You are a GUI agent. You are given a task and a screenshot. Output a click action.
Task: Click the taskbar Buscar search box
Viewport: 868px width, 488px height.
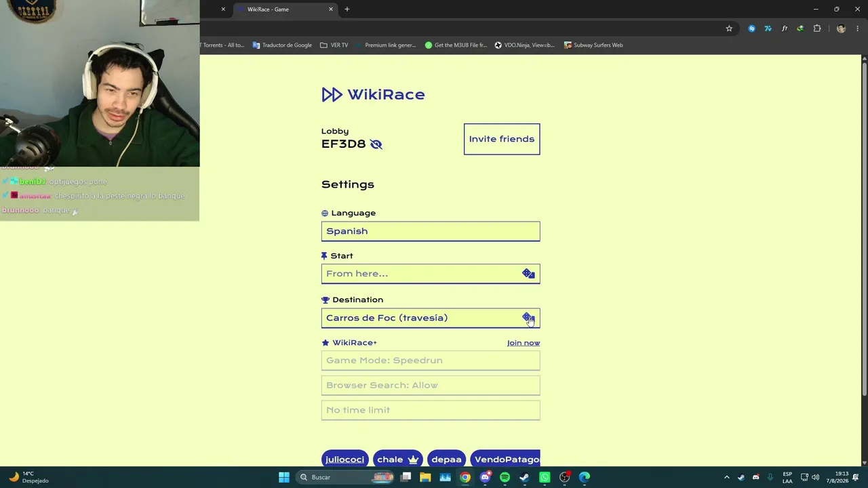pos(346,477)
